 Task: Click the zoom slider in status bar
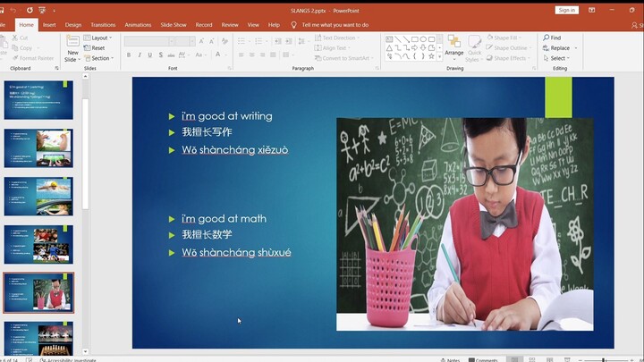(x=604, y=359)
